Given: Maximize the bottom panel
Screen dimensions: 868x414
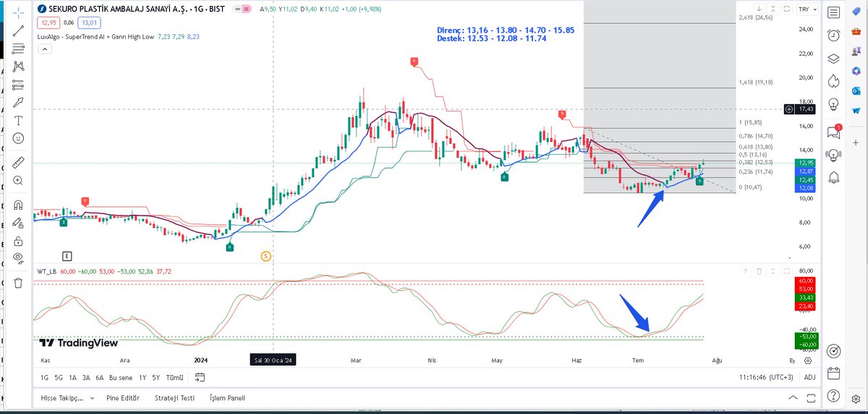Looking at the screenshot, I should tap(811, 398).
